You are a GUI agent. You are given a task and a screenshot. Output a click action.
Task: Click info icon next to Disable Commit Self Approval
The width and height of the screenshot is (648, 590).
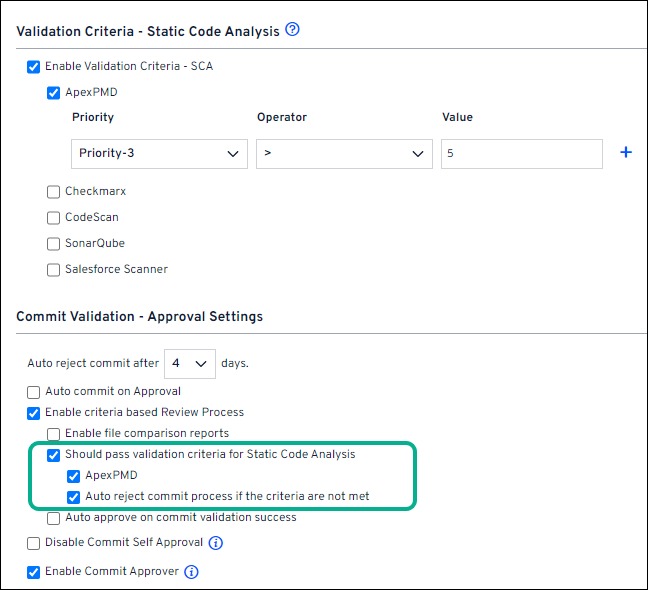(x=216, y=543)
